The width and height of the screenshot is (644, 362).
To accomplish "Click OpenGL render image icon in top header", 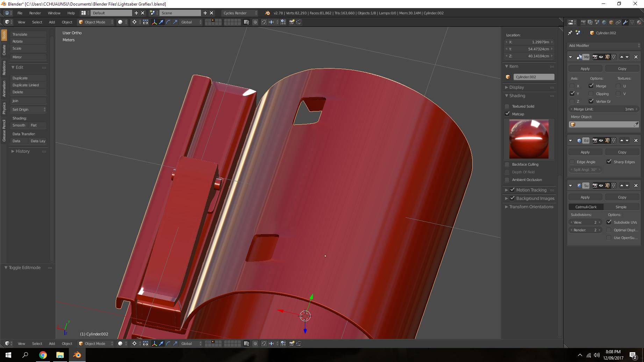I will (292, 22).
